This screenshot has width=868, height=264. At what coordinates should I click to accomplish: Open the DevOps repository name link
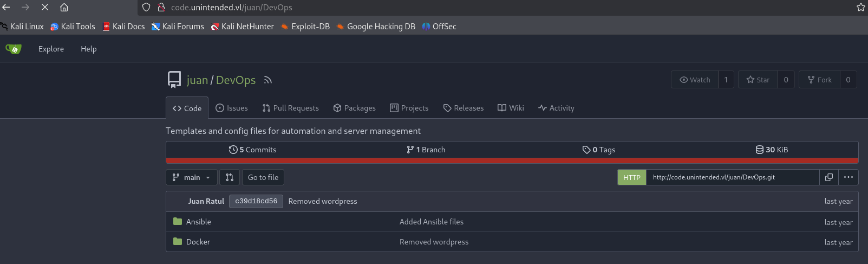(x=236, y=80)
